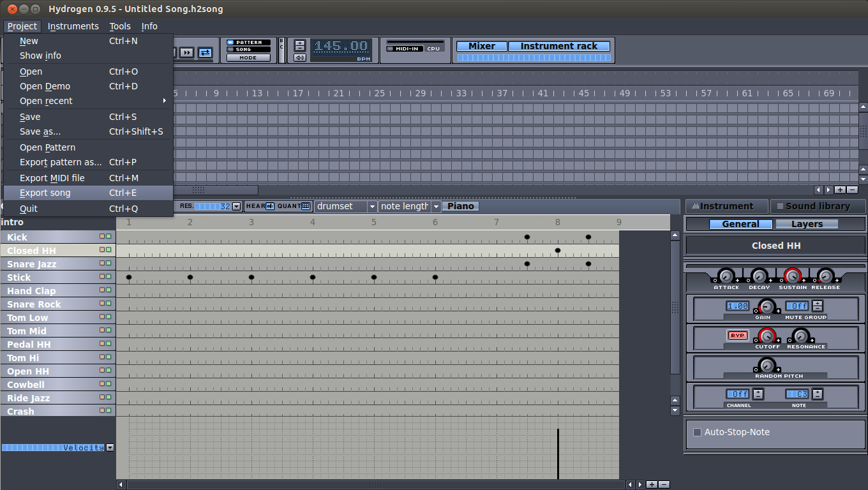Select PATTERN playback mode
Image resolution: width=868 pixels, height=490 pixels.
coord(248,43)
